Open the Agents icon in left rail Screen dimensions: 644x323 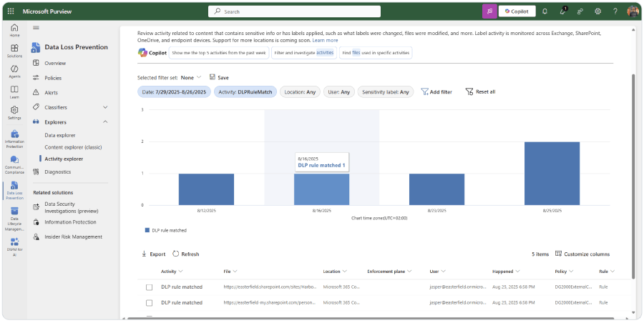pyautogui.click(x=14, y=71)
